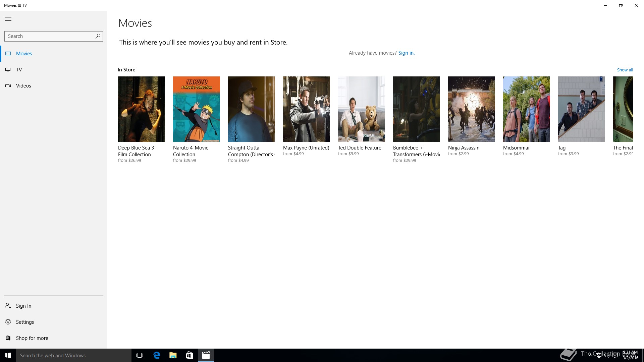
Task: Switch to the TV section
Action: coord(54,70)
